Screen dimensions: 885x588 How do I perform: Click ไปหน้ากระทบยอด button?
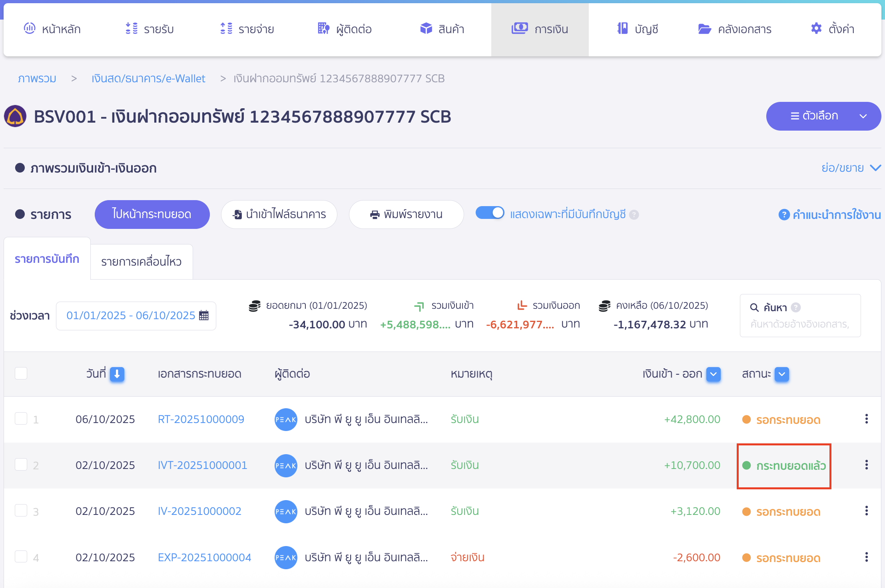click(x=152, y=215)
